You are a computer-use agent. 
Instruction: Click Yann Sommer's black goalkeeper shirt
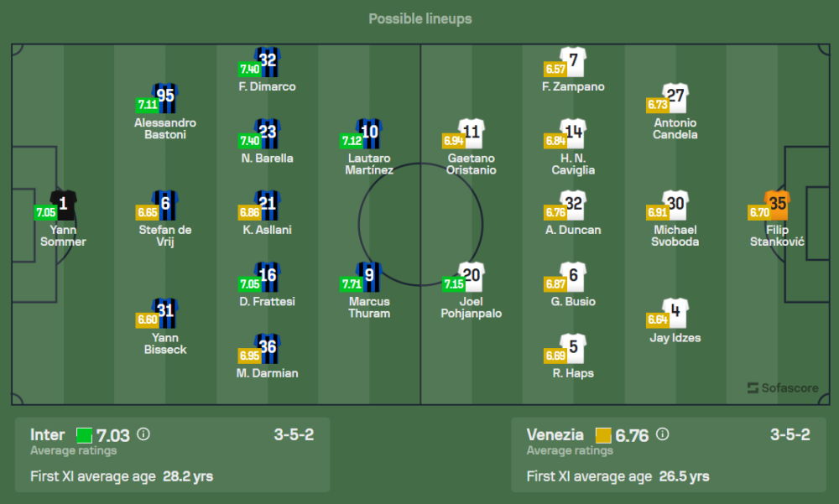pos(63,204)
